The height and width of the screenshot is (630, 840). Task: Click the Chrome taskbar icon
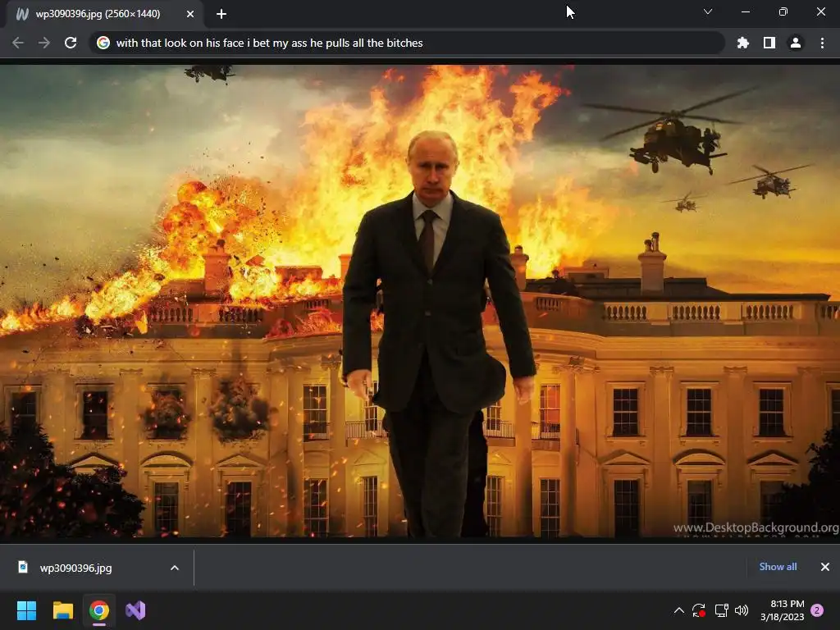point(99,610)
